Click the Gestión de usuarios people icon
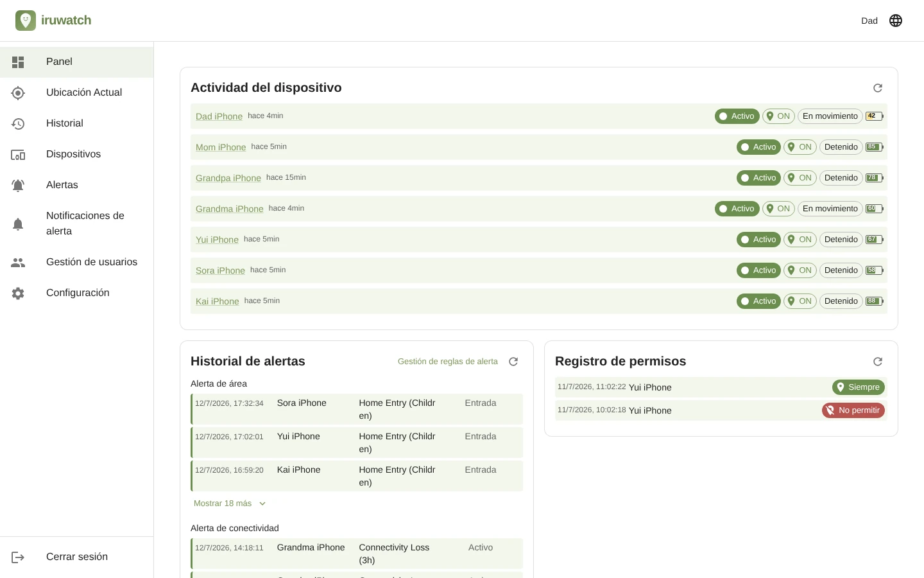The width and height of the screenshot is (924, 578). coord(18,262)
